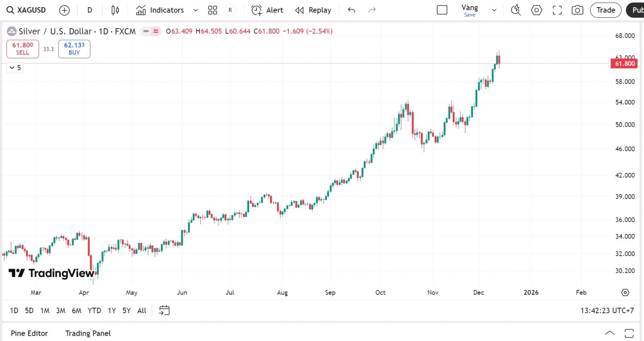Open the candlestick chart style icon
This screenshot has height=341, width=644.
coord(115,10)
